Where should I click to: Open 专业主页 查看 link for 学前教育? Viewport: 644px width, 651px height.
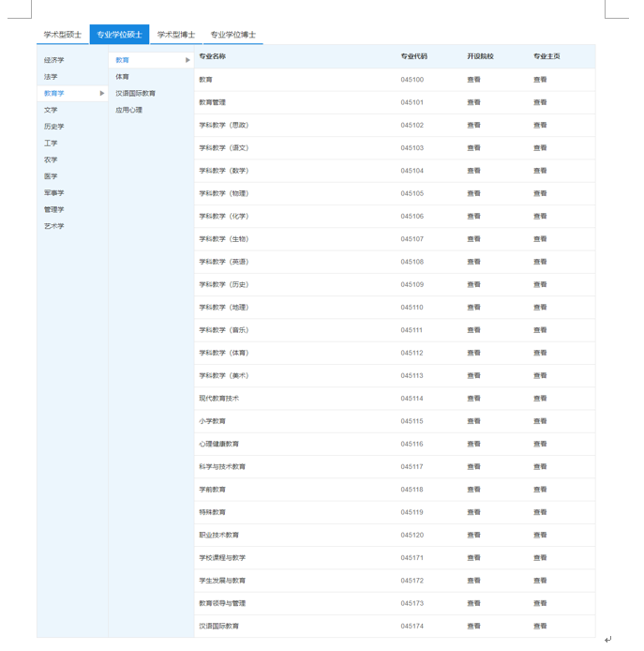click(540, 490)
